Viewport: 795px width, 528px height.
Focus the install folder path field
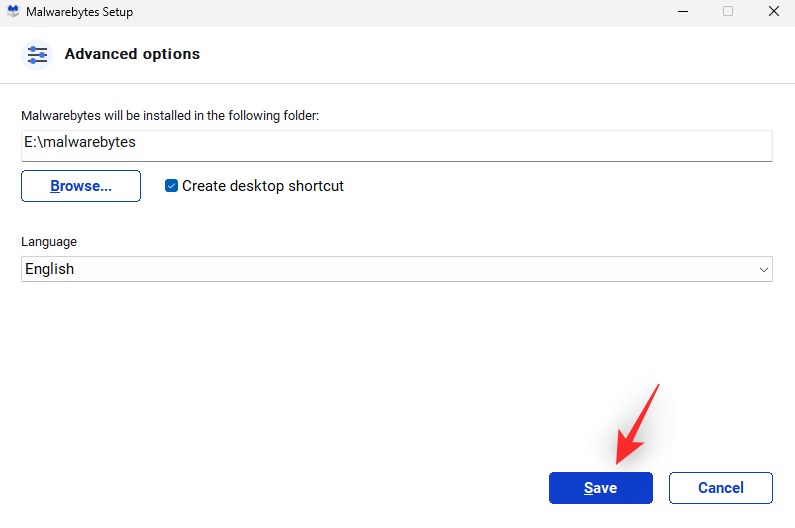[450, 143]
